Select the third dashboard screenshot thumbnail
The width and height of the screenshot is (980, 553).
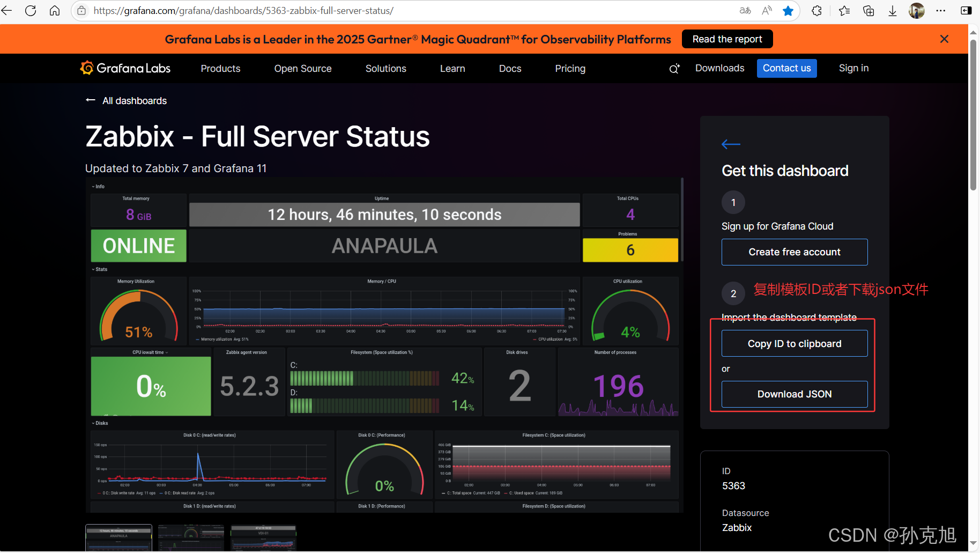coord(263,538)
